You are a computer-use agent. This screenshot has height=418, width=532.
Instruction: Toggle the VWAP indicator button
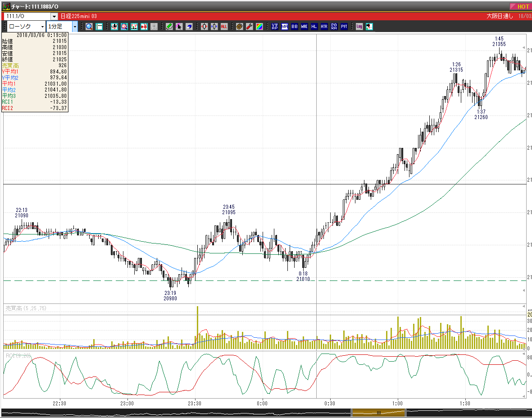pos(275,27)
